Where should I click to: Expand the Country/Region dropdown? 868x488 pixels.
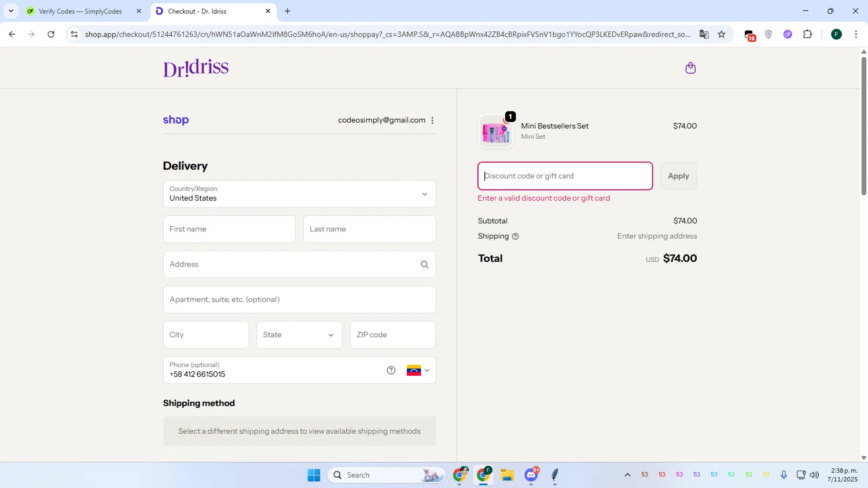point(299,194)
